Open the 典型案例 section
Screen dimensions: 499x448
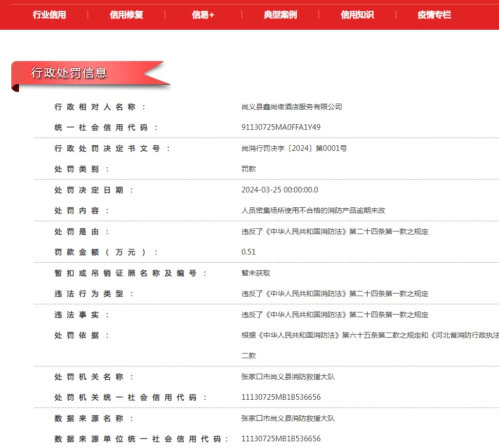[279, 15]
